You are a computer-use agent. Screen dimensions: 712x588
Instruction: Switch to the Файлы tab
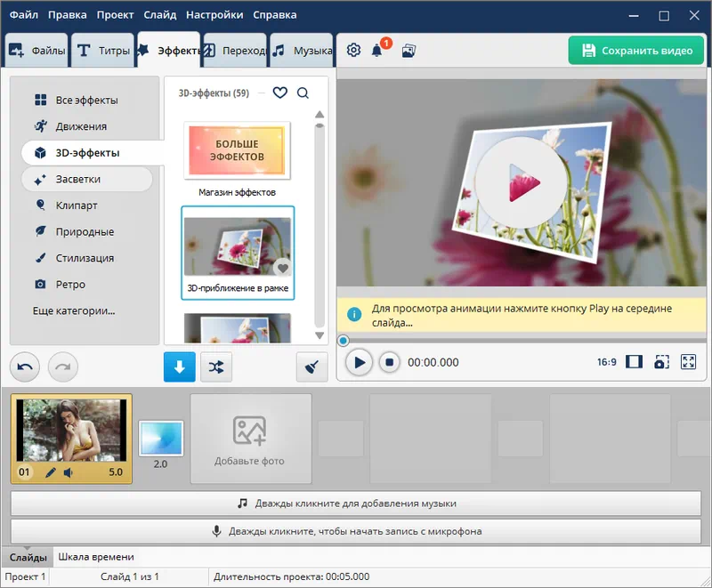(36, 50)
